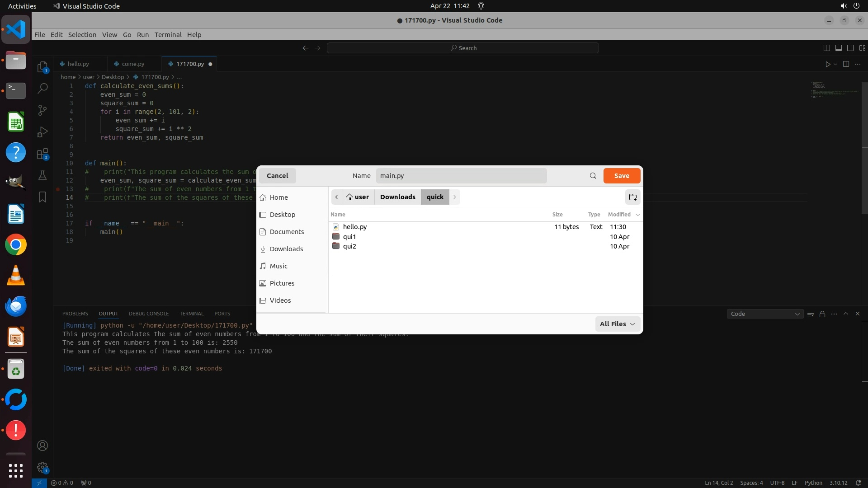Create new folder in save dialog
Screen dimensions: 868x488
tap(632, 197)
